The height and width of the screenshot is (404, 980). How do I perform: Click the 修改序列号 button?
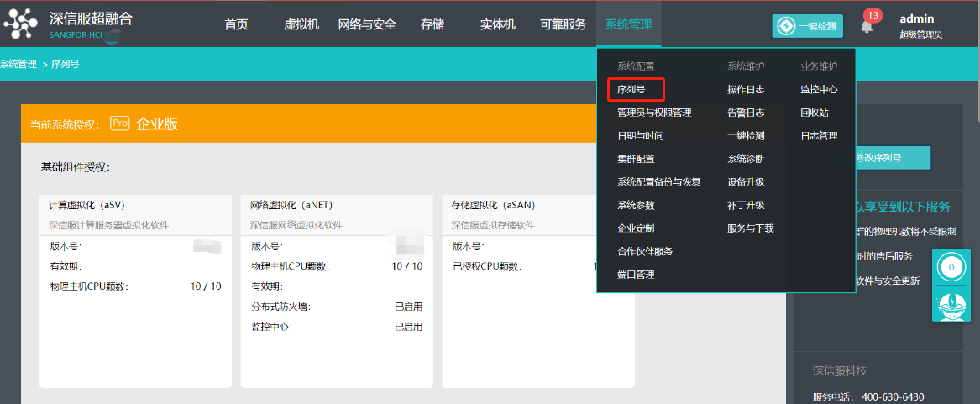click(878, 158)
